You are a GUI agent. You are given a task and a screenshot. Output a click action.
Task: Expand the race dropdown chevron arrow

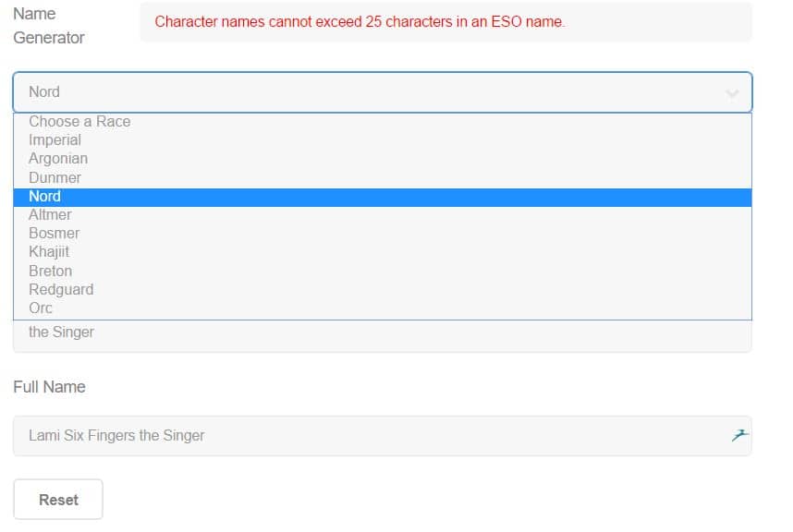[732, 93]
